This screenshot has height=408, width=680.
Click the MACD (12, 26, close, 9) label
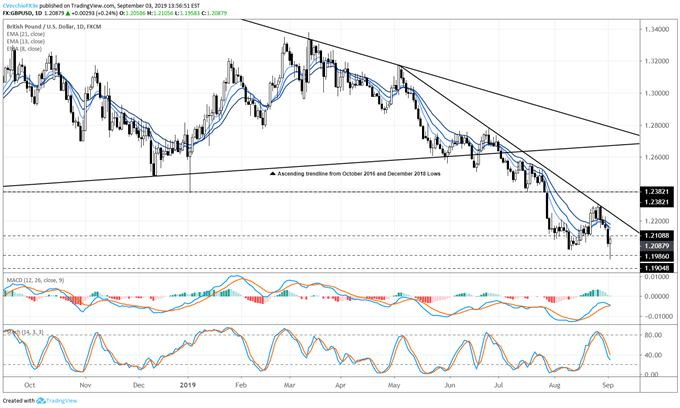click(35, 280)
